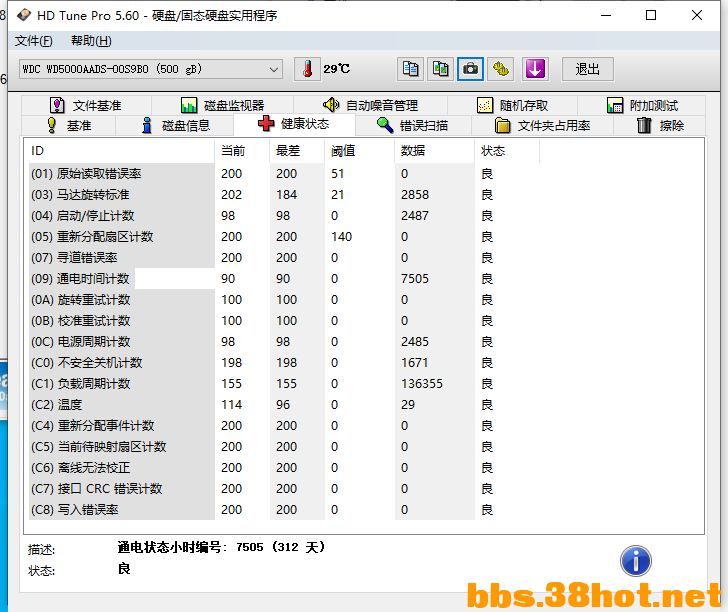This screenshot has height=612, width=728.
Task: Click the 阈值 column header
Action: click(359, 151)
